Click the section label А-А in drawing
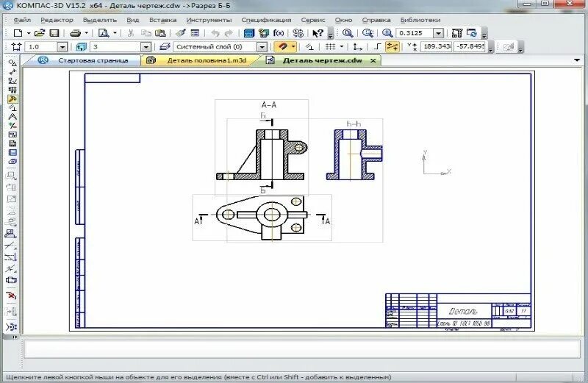The width and height of the screenshot is (588, 383). [x=269, y=105]
